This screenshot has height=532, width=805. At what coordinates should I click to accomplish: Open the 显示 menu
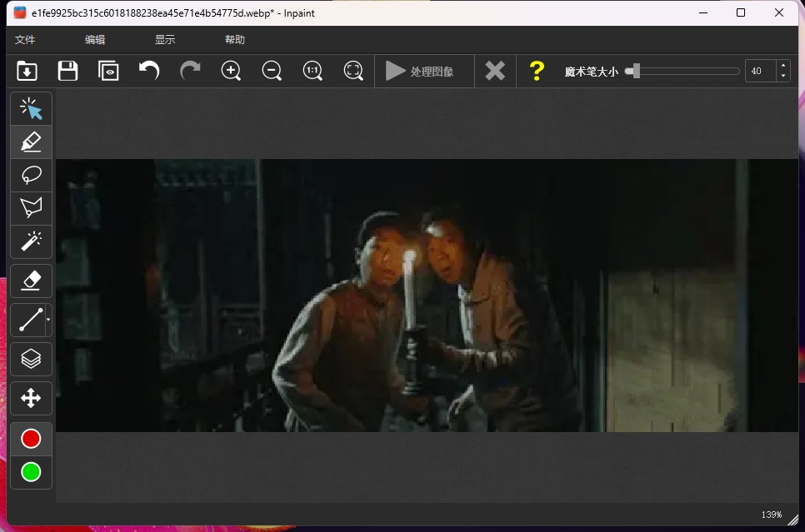click(165, 39)
